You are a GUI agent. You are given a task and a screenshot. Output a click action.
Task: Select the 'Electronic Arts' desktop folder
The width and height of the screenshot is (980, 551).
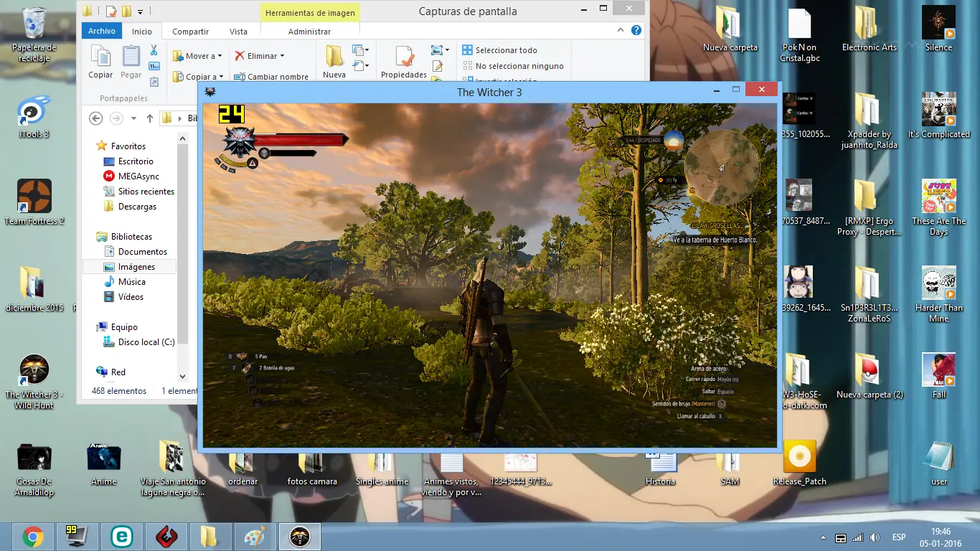tap(869, 30)
